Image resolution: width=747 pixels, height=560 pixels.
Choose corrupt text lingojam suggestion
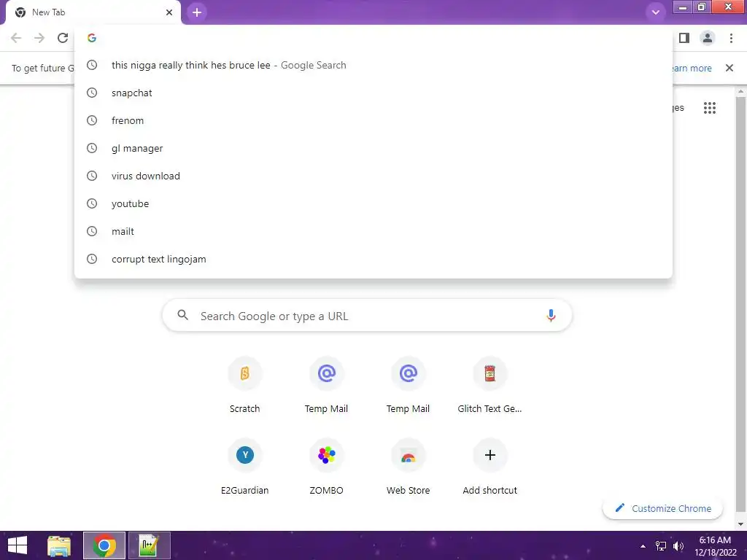click(x=373, y=259)
